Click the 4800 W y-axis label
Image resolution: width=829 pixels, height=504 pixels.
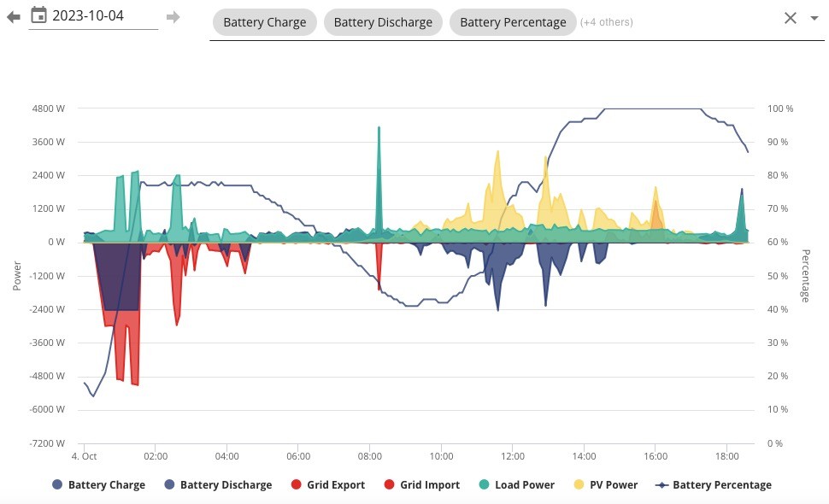(49, 108)
